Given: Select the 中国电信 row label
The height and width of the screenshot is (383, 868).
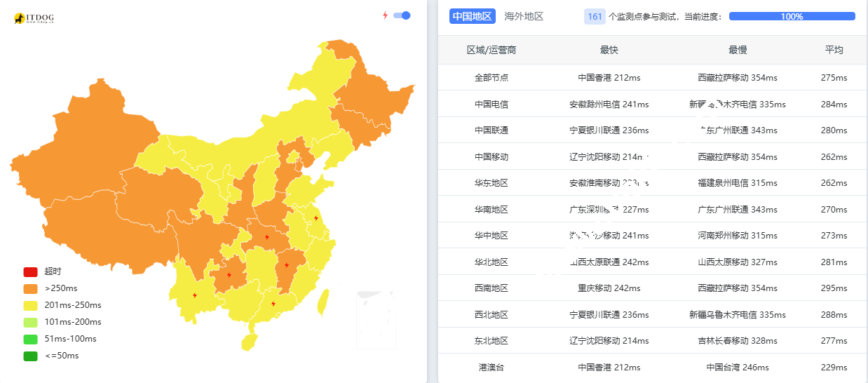Looking at the screenshot, I should click(x=491, y=104).
